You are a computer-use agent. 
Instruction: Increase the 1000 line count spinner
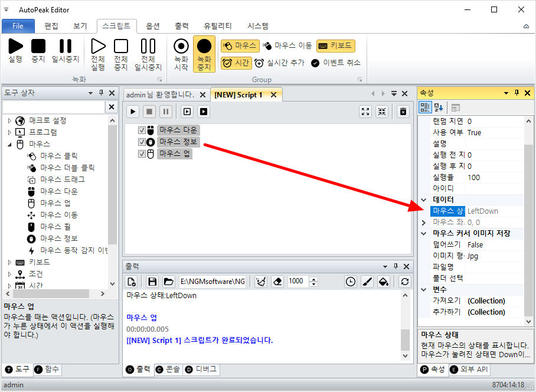tap(313, 279)
